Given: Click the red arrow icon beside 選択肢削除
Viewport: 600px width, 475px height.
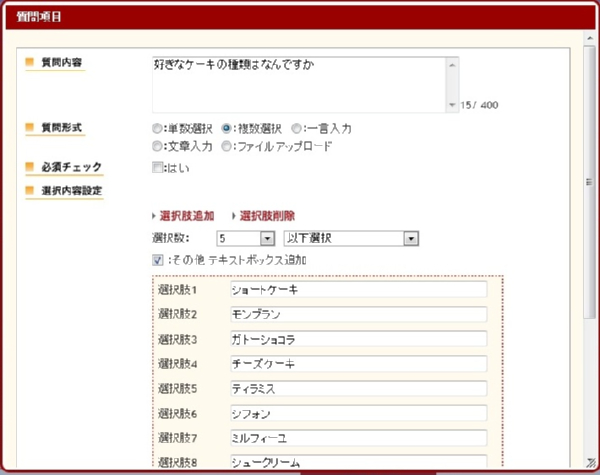Looking at the screenshot, I should (234, 216).
